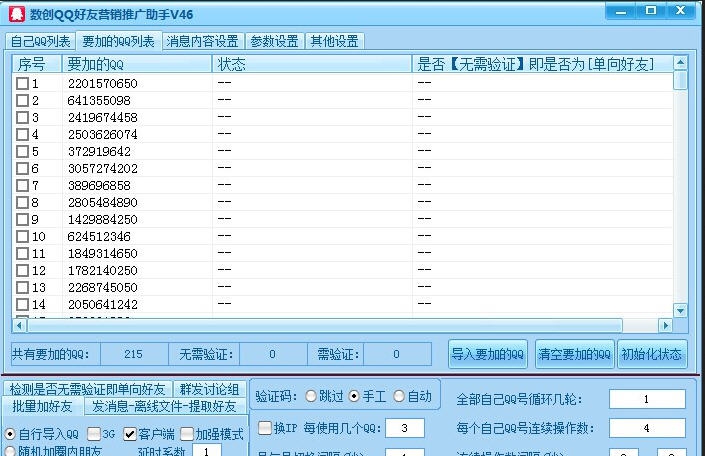Close the application window
Viewport: 705px width, 456px height.
tap(682, 10)
